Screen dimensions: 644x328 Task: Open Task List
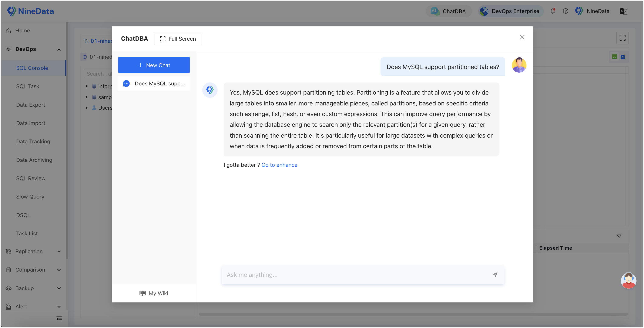tap(27, 233)
